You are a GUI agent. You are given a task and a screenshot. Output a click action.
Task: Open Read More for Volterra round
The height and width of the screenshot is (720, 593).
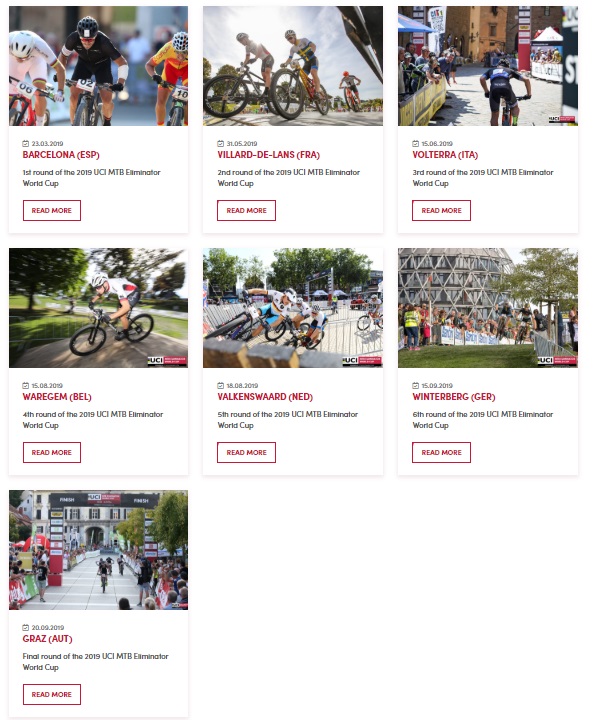point(441,210)
